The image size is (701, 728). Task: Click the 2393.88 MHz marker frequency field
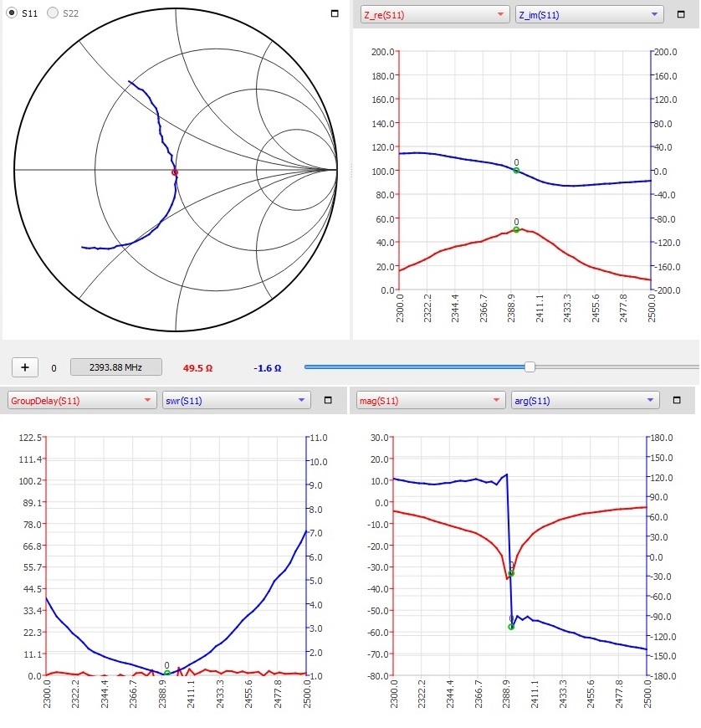[115, 367]
